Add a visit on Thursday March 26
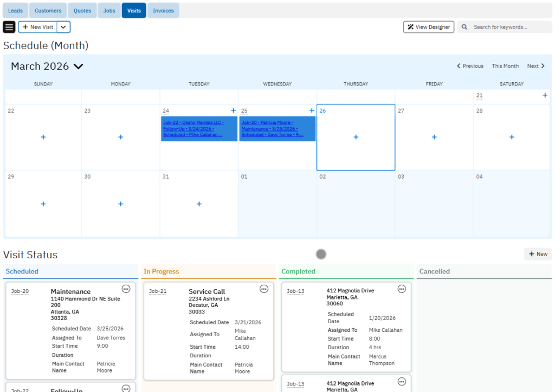 pyautogui.click(x=356, y=138)
